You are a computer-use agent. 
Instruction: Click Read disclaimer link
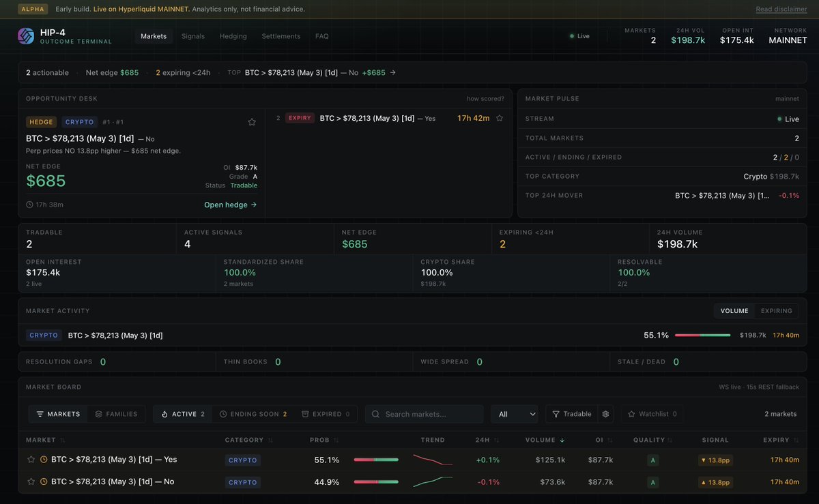pyautogui.click(x=781, y=9)
